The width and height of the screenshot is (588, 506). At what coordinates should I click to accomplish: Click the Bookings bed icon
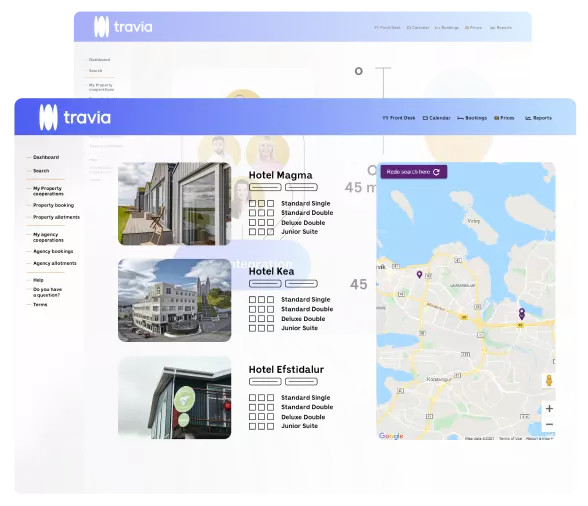point(460,118)
